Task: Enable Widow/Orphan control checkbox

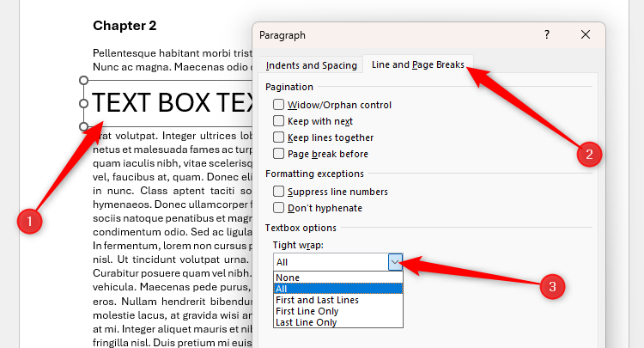Action: (x=279, y=105)
